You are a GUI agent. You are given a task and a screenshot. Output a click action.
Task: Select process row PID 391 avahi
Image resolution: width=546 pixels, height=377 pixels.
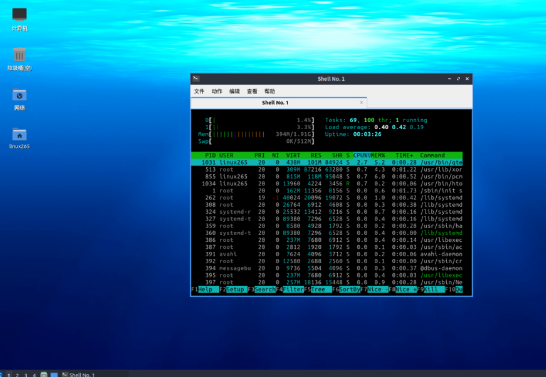[327, 254]
